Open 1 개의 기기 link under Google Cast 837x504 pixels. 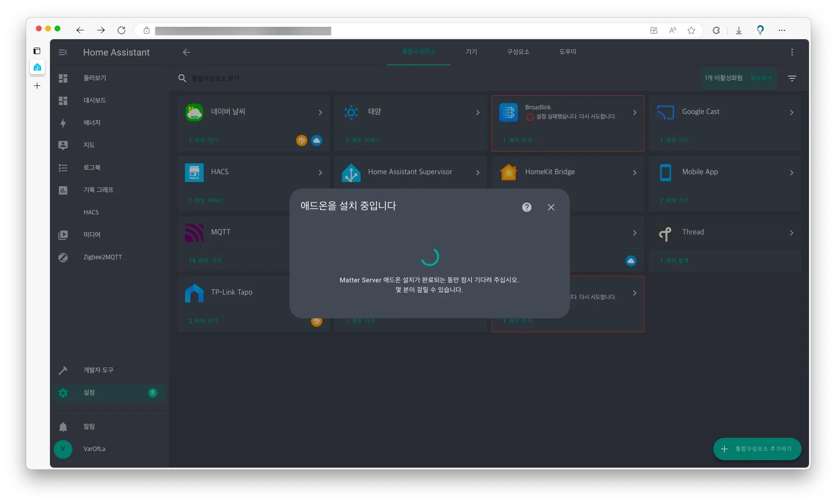[674, 140]
